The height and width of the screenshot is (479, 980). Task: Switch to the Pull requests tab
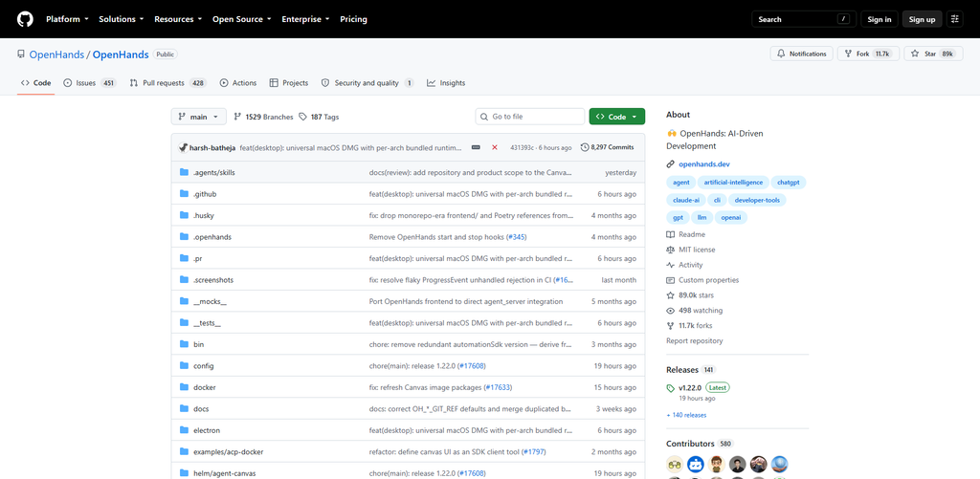pos(167,83)
